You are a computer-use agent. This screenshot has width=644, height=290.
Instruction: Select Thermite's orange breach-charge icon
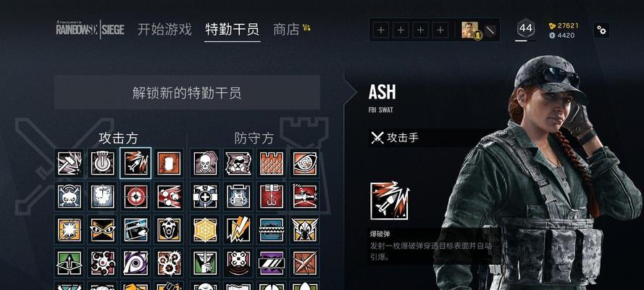coord(169,163)
